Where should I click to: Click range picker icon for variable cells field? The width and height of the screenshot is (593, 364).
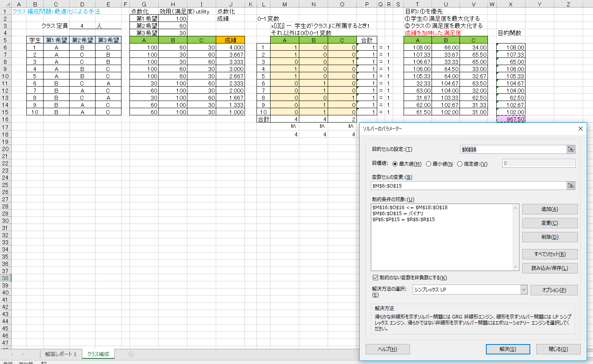(x=571, y=186)
